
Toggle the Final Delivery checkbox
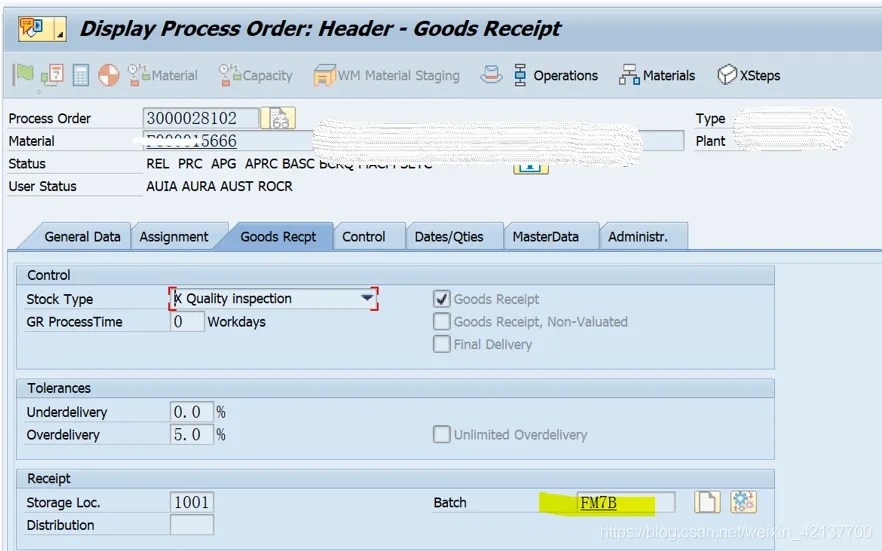442,344
